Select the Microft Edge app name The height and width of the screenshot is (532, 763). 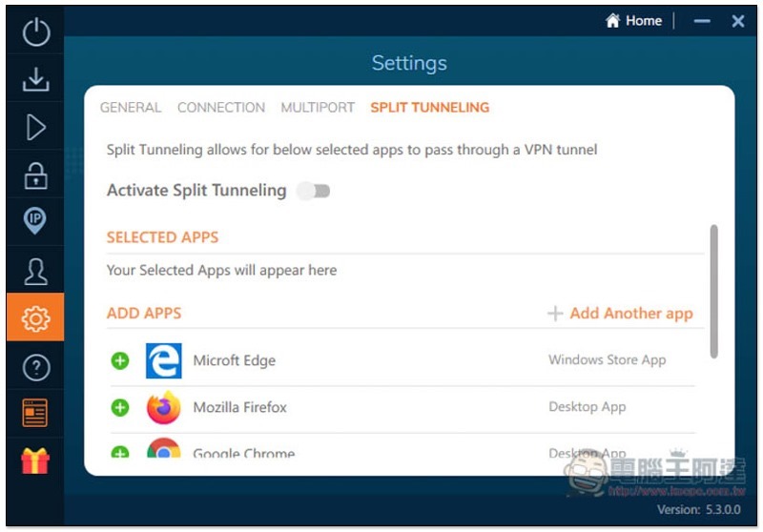coord(235,360)
